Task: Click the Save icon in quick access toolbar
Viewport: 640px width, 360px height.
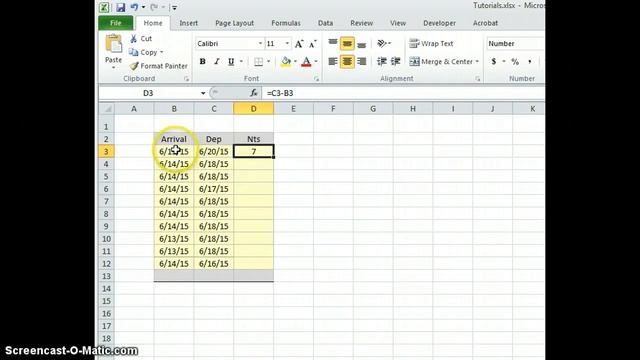Action: [120, 7]
